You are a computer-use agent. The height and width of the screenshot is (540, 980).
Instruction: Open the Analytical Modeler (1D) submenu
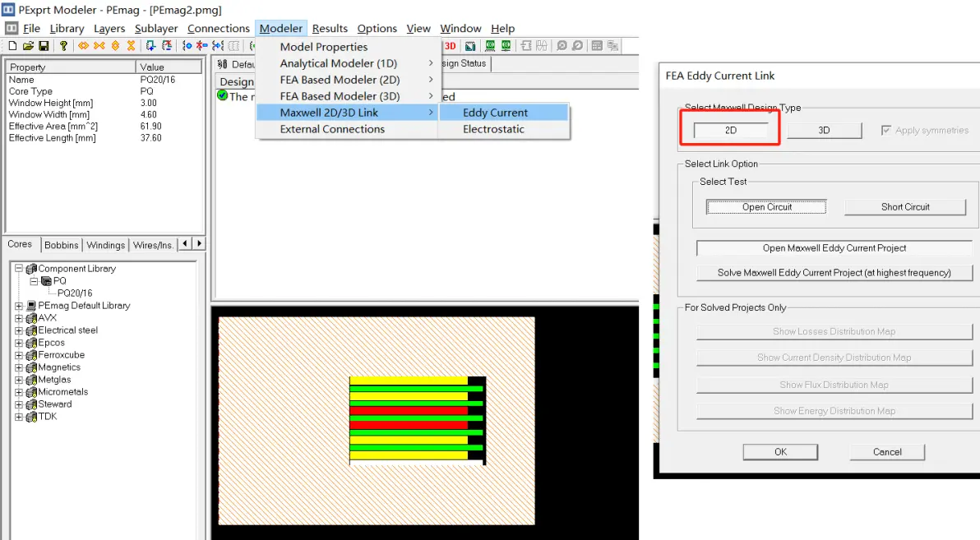[348, 63]
